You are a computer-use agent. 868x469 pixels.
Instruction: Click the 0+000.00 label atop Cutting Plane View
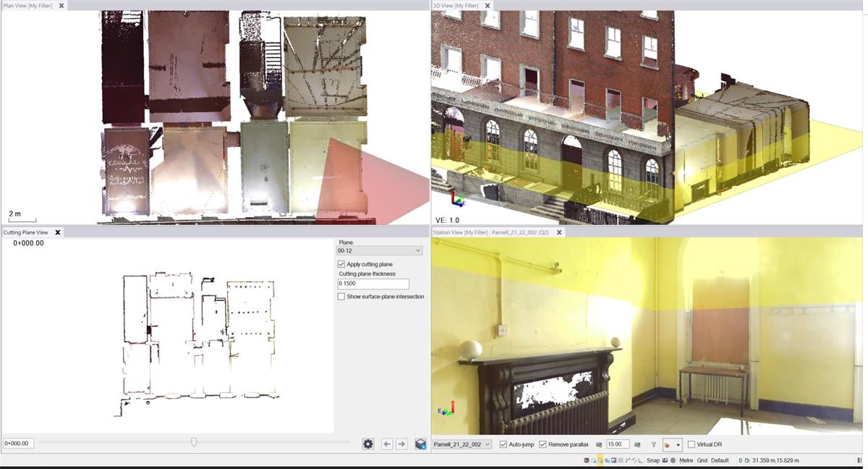tap(28, 243)
